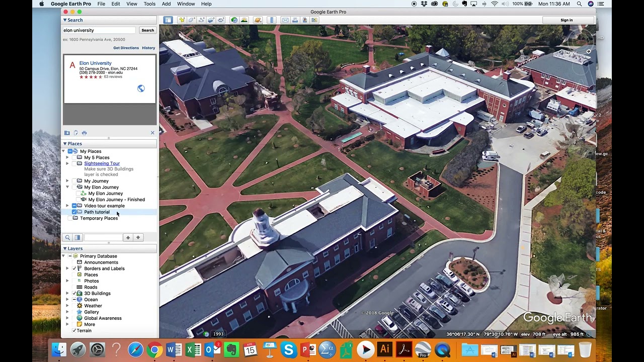The height and width of the screenshot is (362, 644).
Task: Click the Print toolbar icon
Action: point(295,20)
